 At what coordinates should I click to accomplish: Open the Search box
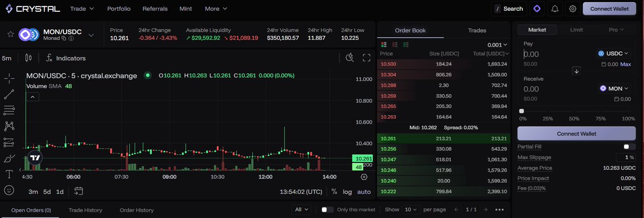[x=509, y=9]
